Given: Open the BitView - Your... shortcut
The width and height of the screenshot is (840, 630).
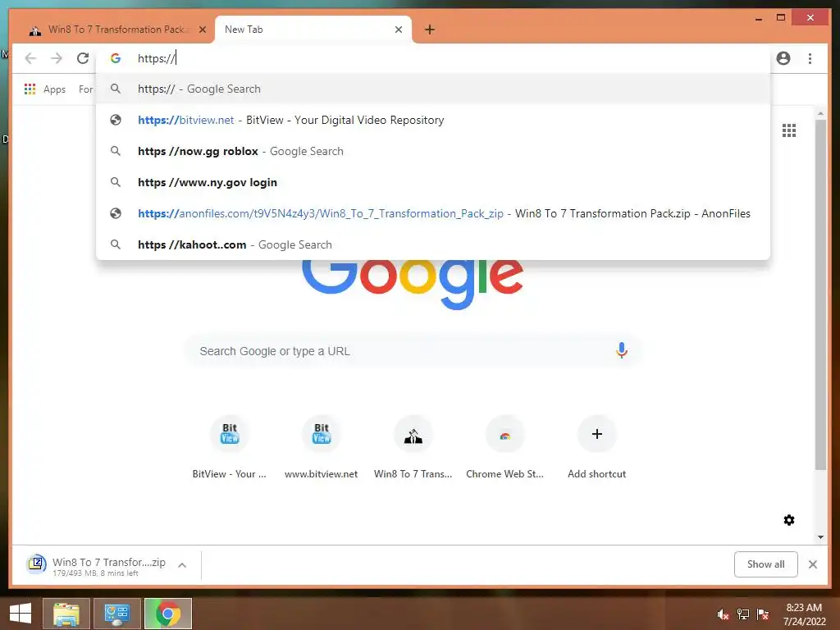Looking at the screenshot, I should tap(230, 448).
